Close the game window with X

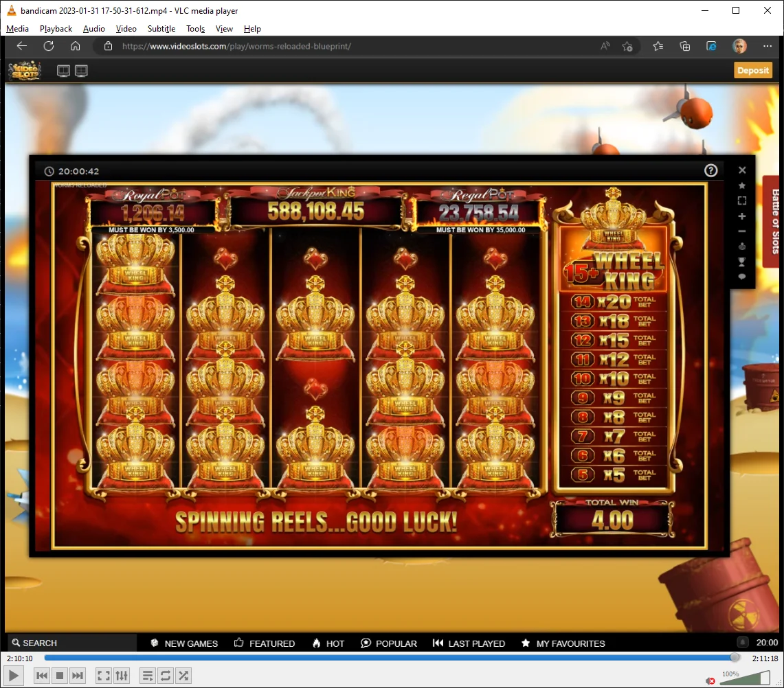tap(742, 170)
